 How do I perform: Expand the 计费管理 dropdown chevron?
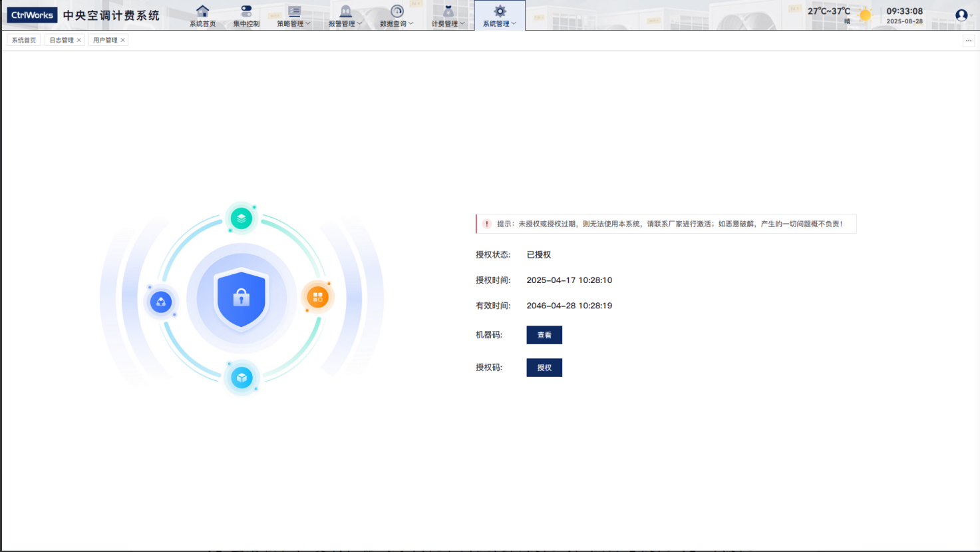[x=462, y=24]
